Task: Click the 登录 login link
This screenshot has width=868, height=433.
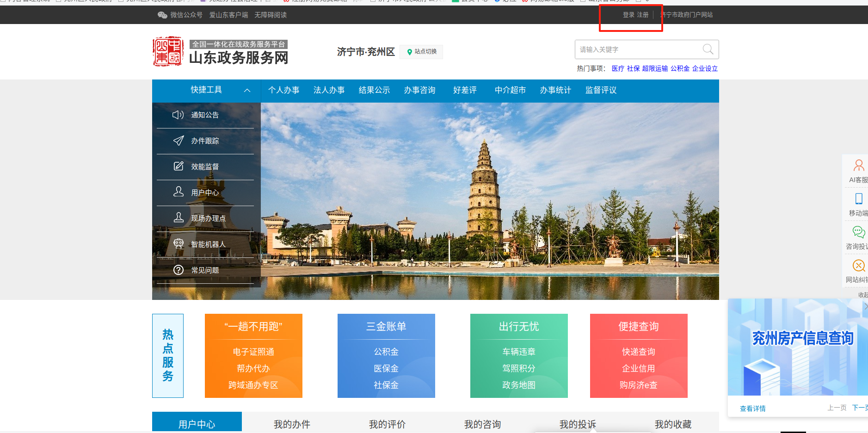Action: (628, 15)
